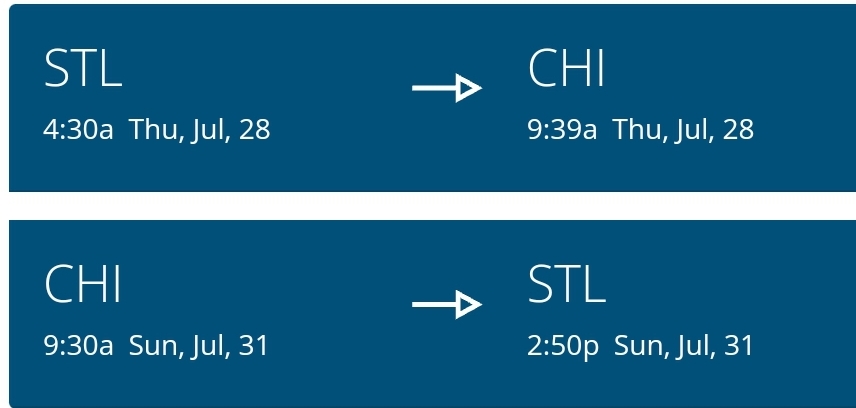Click day 28 in the outbound arrival date

coord(738,130)
